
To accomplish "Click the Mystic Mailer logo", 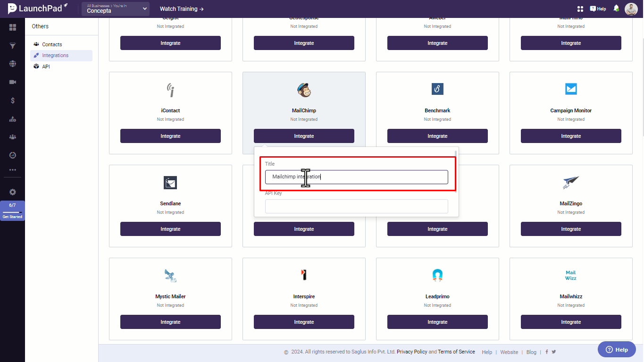I will [170, 275].
